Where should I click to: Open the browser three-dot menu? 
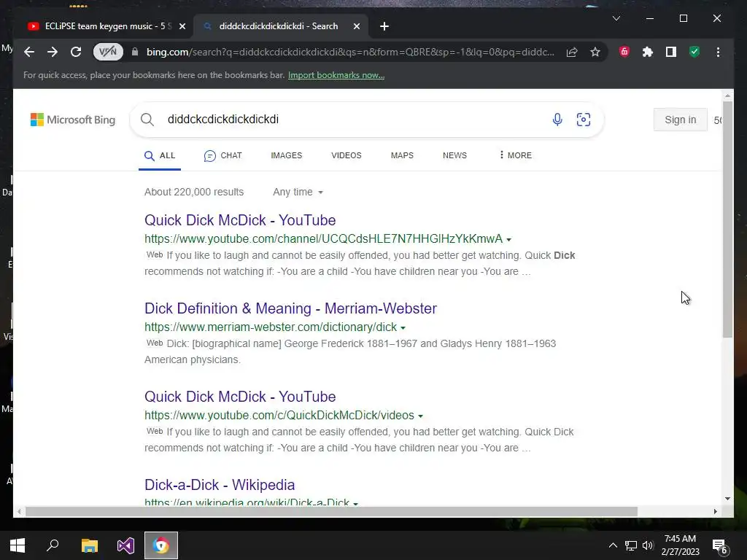[x=718, y=52]
